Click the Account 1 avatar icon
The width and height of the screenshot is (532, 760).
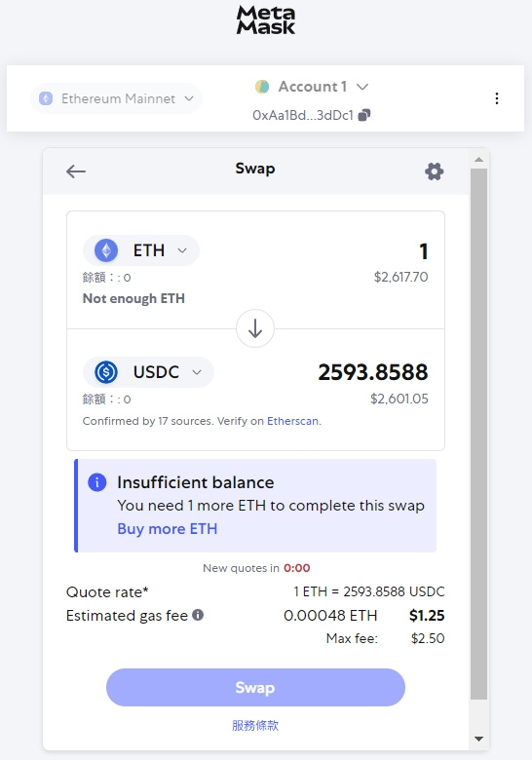click(262, 87)
